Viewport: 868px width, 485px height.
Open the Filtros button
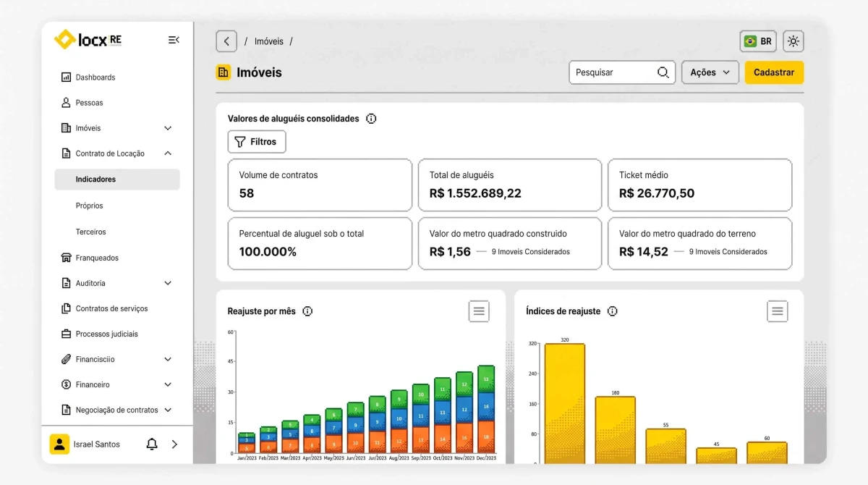(257, 142)
